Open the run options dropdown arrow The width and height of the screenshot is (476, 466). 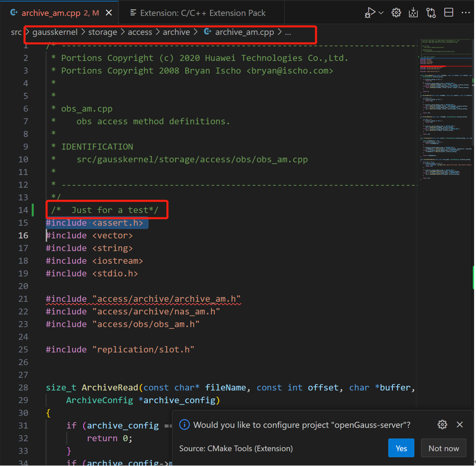tap(381, 13)
